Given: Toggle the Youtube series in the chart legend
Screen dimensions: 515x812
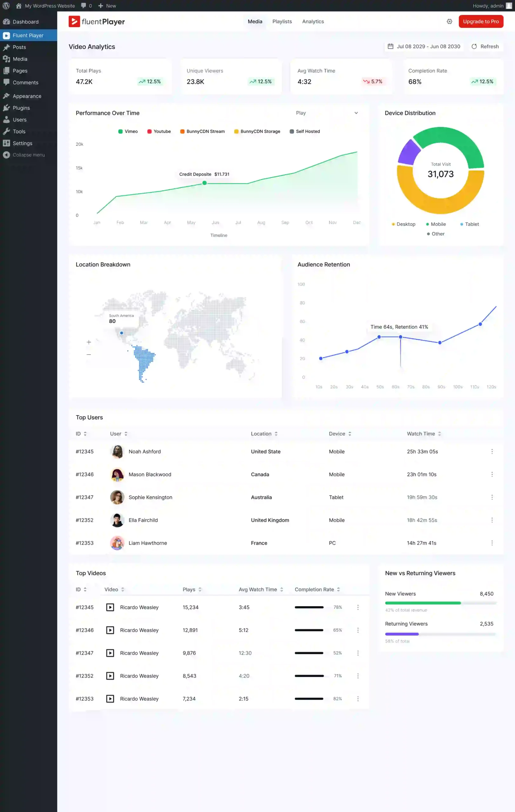Looking at the screenshot, I should (x=159, y=131).
